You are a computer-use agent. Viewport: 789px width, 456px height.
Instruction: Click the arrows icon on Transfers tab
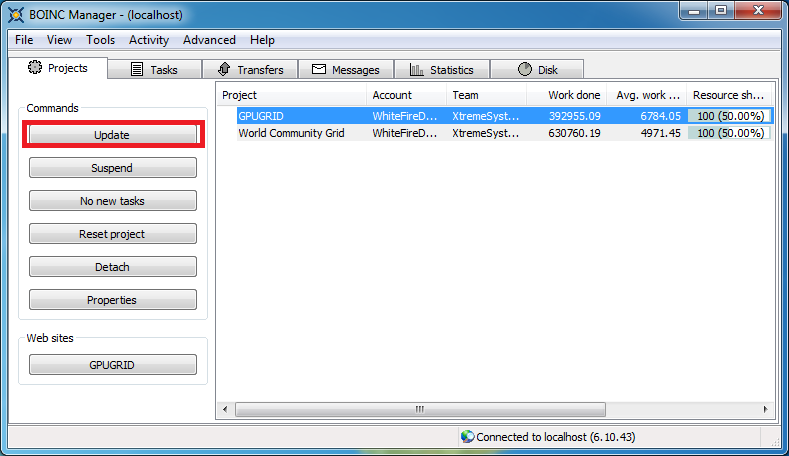coord(224,69)
